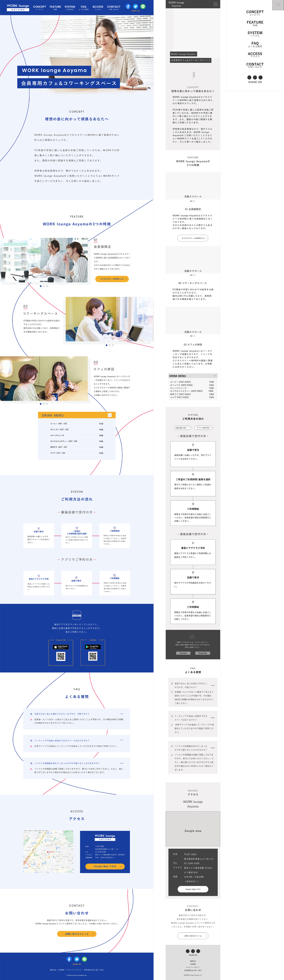The height and width of the screenshot is (980, 284).
Task: Close the mobile menu with the X icon
Action: [278, 5]
